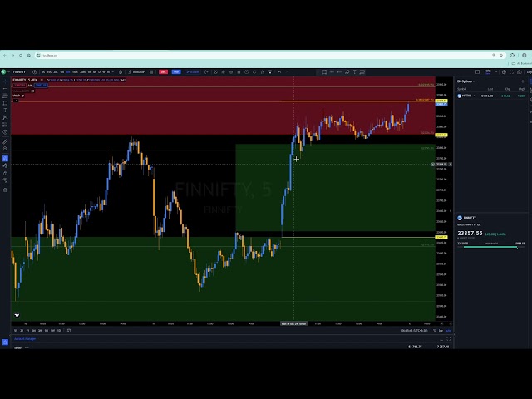Expand the timeframe dropdown arrow
This screenshot has height=399, width=532.
coord(113,72)
